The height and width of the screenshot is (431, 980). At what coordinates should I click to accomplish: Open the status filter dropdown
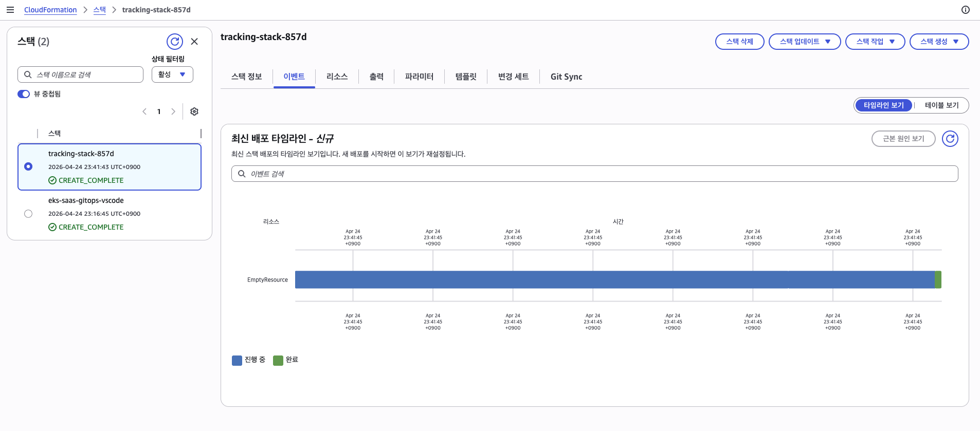click(172, 74)
